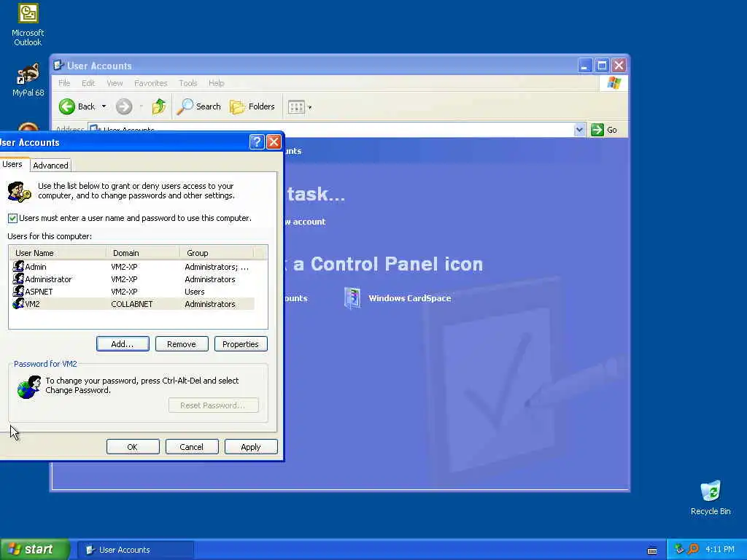Viewport: 747px width, 560px height.
Task: Click the Add... button
Action: [123, 344]
